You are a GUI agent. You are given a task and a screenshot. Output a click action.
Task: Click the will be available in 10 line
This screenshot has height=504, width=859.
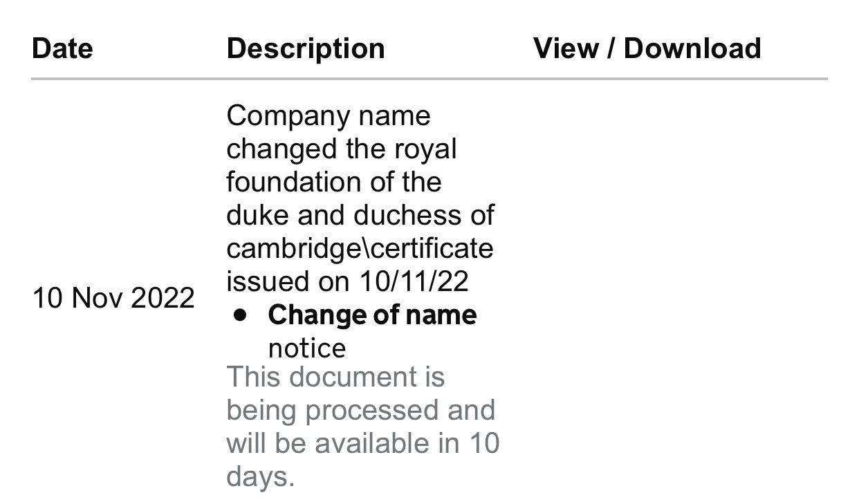pos(362,444)
